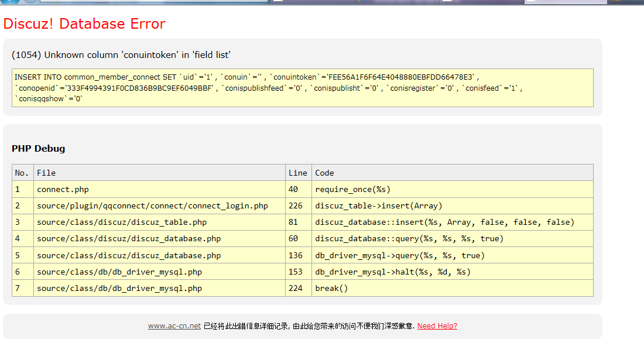Viewport: 644px width, 346px height.
Task: Click the Code column header
Action: 324,173
